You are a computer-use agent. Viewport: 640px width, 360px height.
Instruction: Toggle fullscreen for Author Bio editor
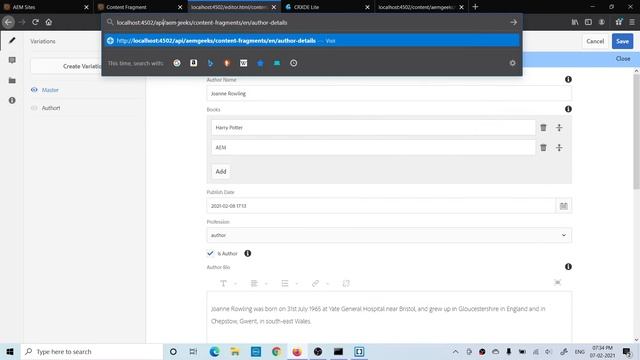(x=558, y=282)
